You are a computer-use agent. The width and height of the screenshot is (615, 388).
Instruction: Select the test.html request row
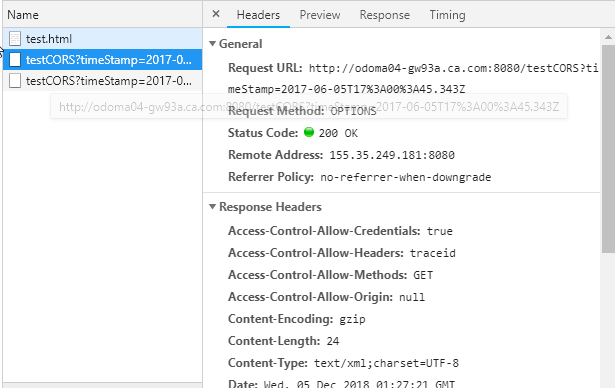coord(102,38)
